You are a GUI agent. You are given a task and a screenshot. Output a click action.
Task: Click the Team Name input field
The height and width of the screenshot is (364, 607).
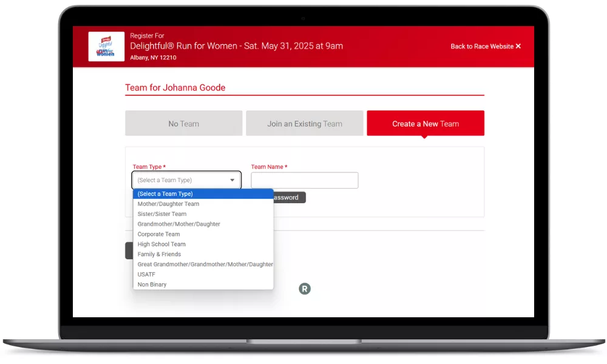pos(305,180)
